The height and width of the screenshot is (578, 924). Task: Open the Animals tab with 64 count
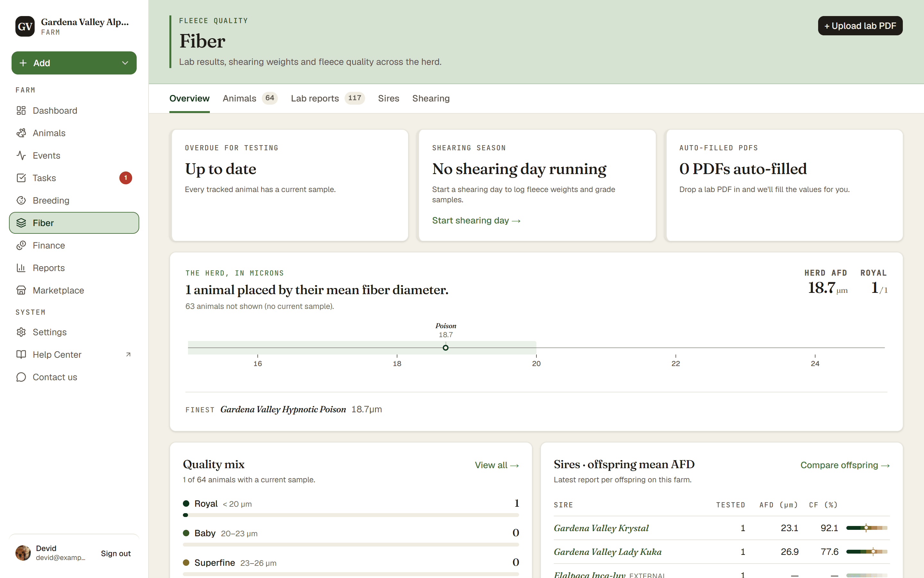tap(250, 99)
